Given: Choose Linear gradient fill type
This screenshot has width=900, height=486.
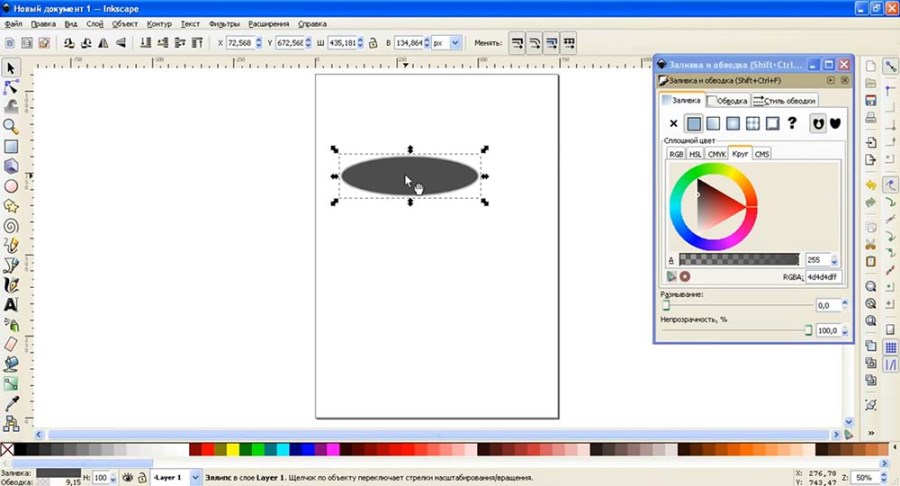Looking at the screenshot, I should pyautogui.click(x=713, y=123).
